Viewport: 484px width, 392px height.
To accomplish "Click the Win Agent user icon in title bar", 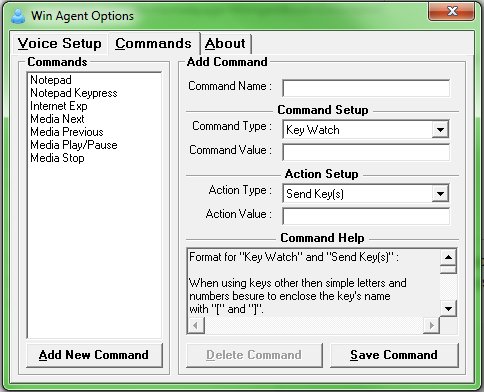I will [x=18, y=16].
